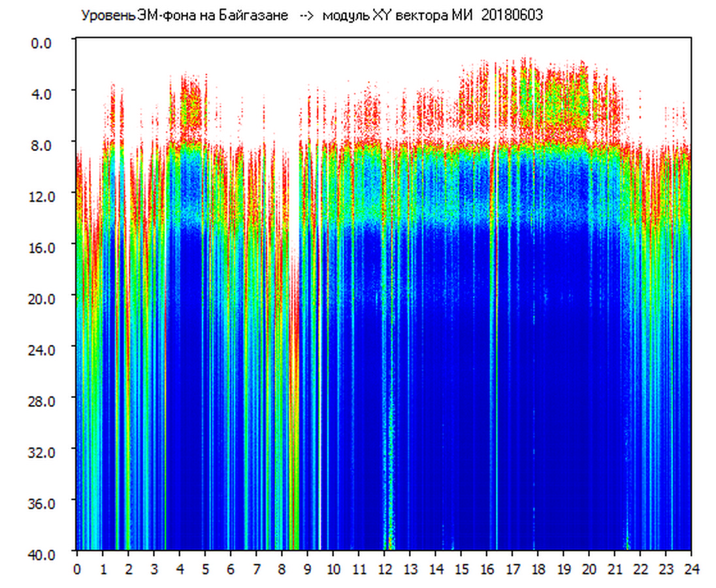Click the "-->" arrow in the title
716x588 pixels.
click(x=306, y=16)
